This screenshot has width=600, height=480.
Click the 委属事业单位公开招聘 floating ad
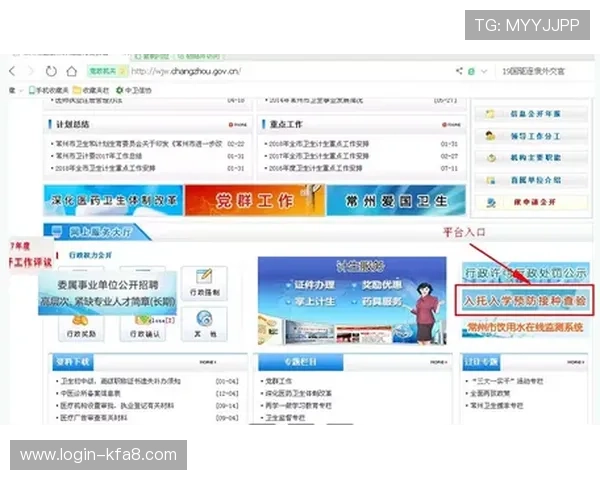click(x=107, y=293)
